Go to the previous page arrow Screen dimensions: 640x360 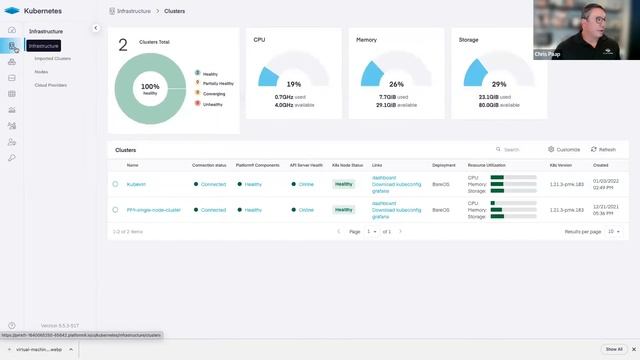(x=338, y=231)
